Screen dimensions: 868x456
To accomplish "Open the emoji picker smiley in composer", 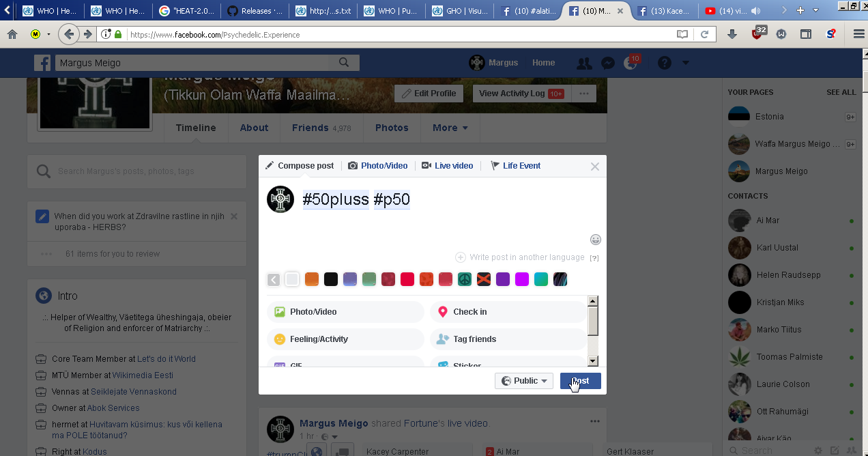I will point(596,240).
